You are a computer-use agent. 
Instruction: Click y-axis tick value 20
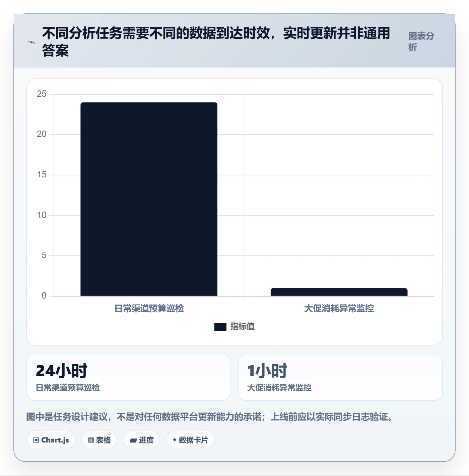tap(42, 134)
